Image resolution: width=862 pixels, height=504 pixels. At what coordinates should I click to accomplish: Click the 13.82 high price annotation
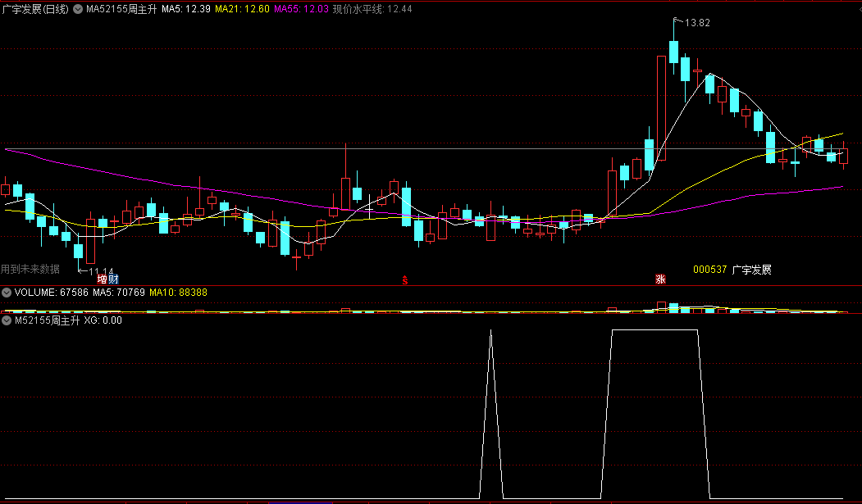click(x=697, y=23)
